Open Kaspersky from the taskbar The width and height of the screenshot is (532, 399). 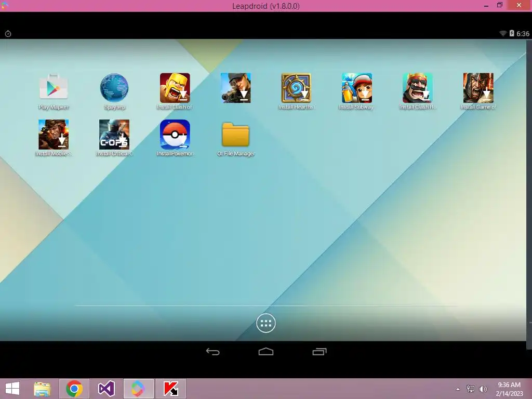170,389
